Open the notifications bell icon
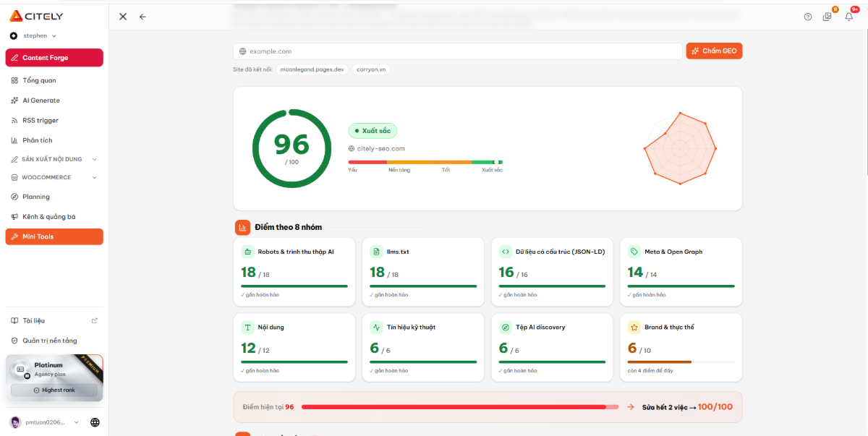This screenshot has width=868, height=436. tap(849, 17)
